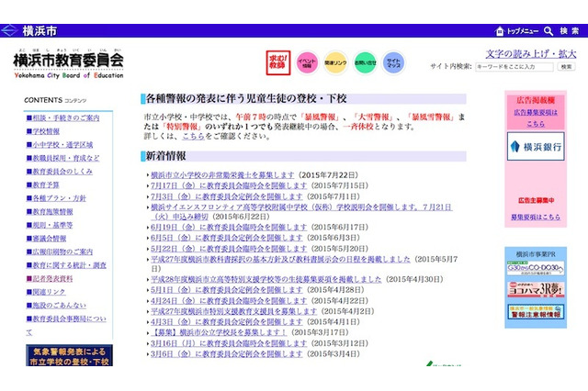The width and height of the screenshot is (588, 391).
Task: Click 横浜市 text in the blue header bar
Action: [40, 30]
